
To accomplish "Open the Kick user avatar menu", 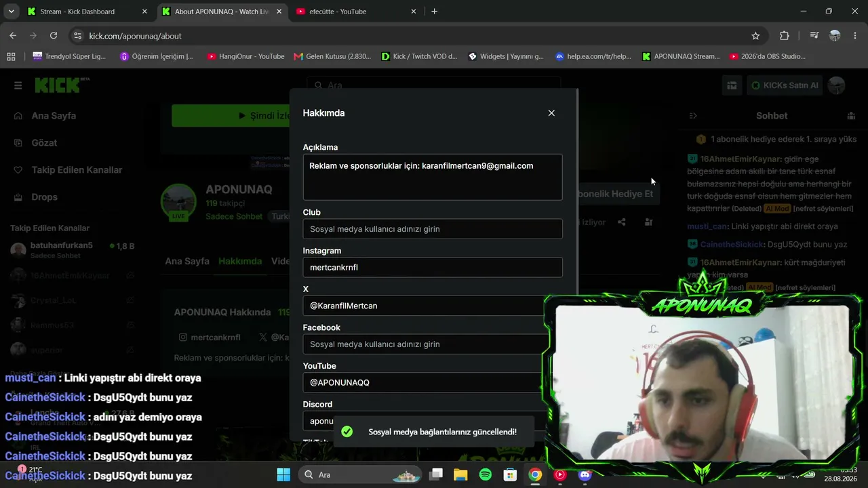I will [x=837, y=85].
